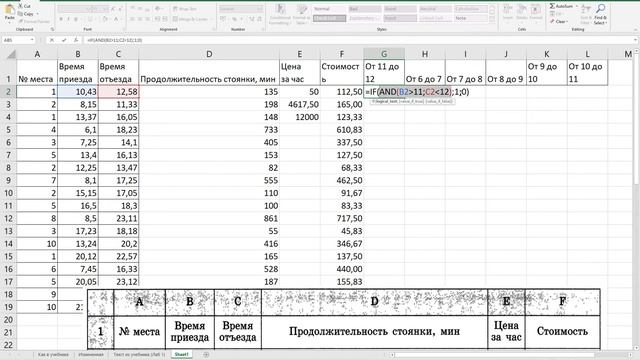This screenshot has width=640, height=360.
Task: Select cell with value 12000
Action: click(300, 117)
